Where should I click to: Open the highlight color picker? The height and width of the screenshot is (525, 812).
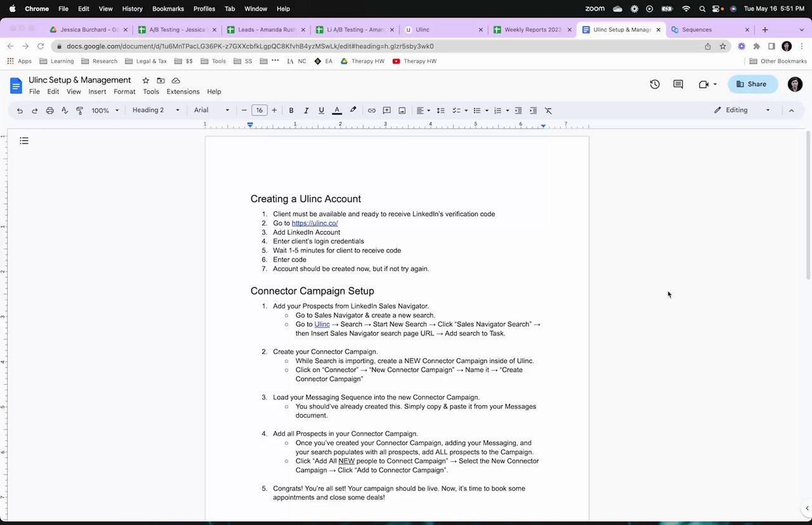coord(353,110)
